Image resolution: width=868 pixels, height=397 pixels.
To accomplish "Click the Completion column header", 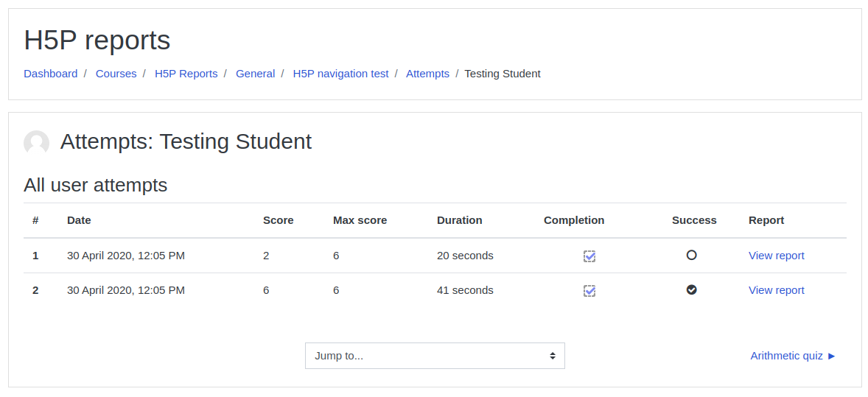I will click(574, 220).
